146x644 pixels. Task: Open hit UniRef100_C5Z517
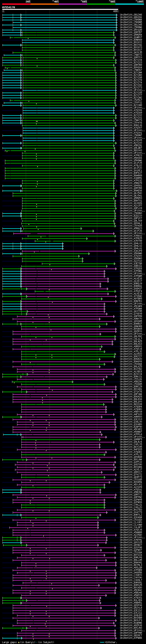tap(131, 100)
